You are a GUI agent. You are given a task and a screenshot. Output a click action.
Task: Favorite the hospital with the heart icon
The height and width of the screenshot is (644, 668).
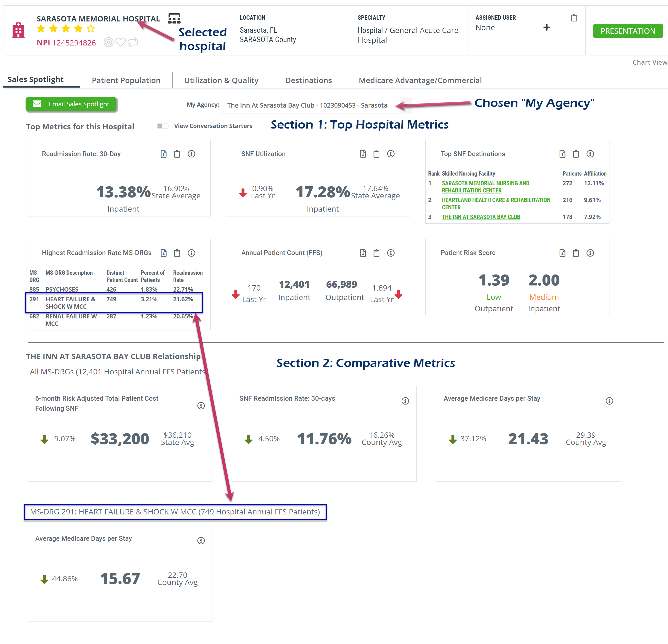pos(120,42)
